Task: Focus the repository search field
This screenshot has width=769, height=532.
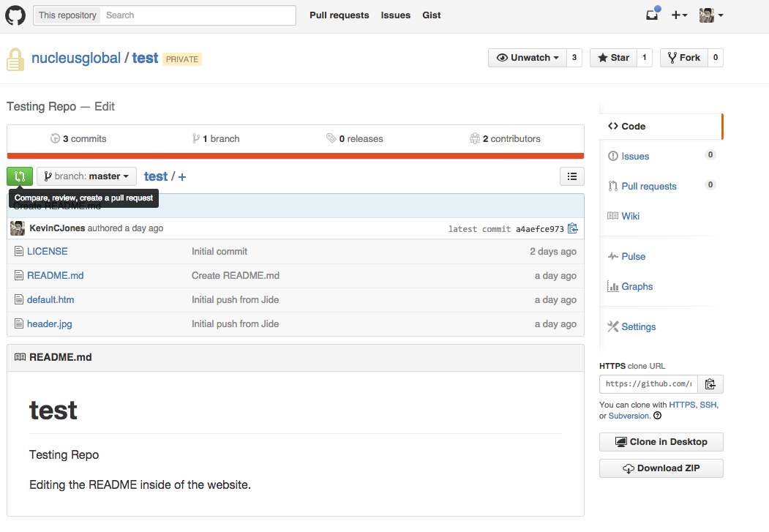Action: (198, 15)
